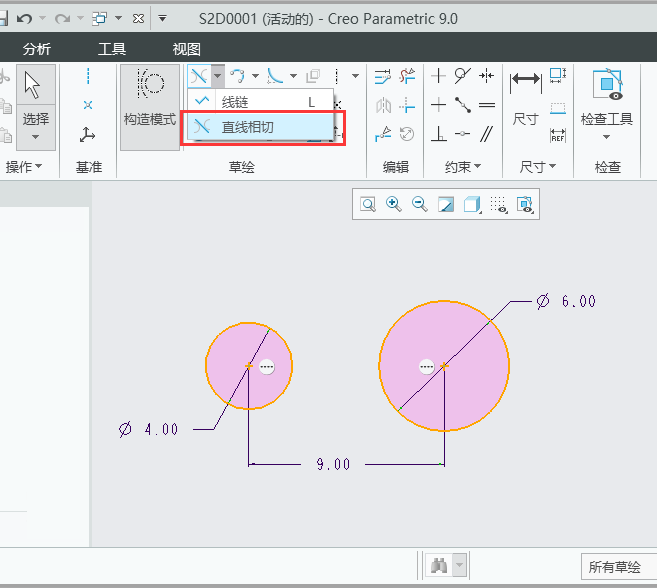Open sketcher display filters grid icon
The image size is (657, 588).
click(499, 205)
